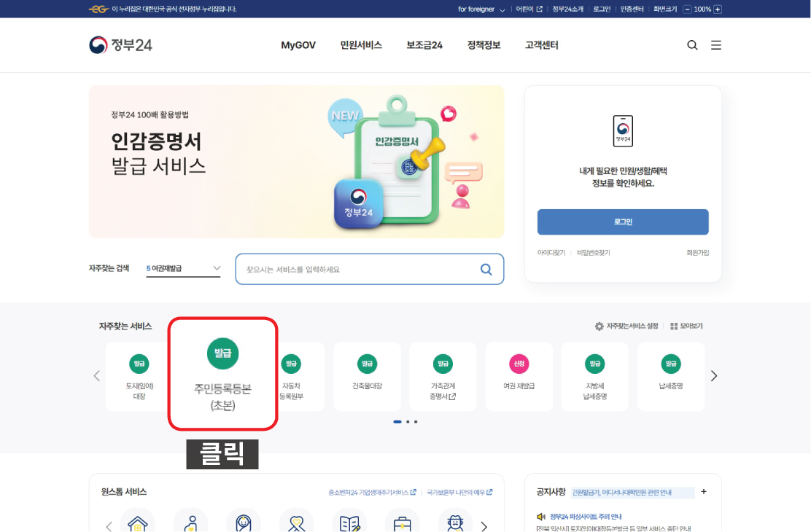Open the heart ribbon icon in 원스톱 서비스
The width and height of the screenshot is (811, 532).
tap(296, 523)
